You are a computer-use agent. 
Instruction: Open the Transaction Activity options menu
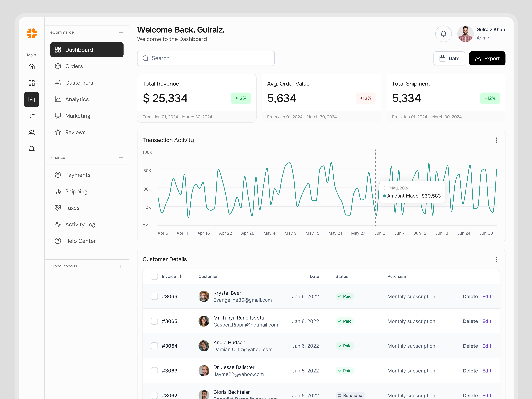click(496, 140)
